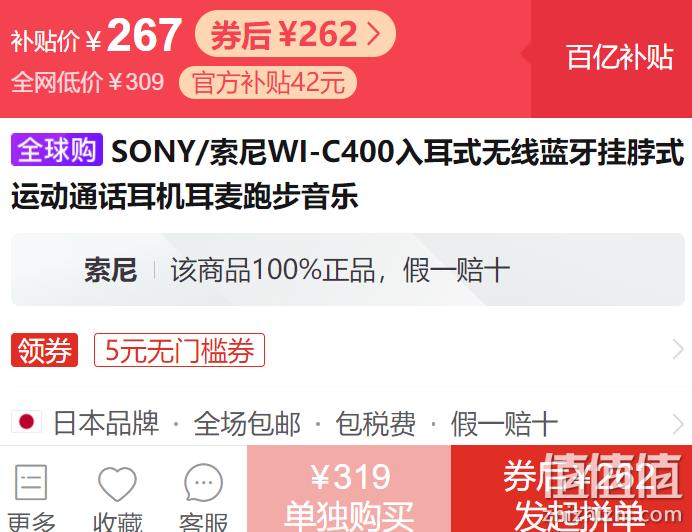Click the Japan flag icon
Viewport: 692px width, 532px height.
(26, 422)
